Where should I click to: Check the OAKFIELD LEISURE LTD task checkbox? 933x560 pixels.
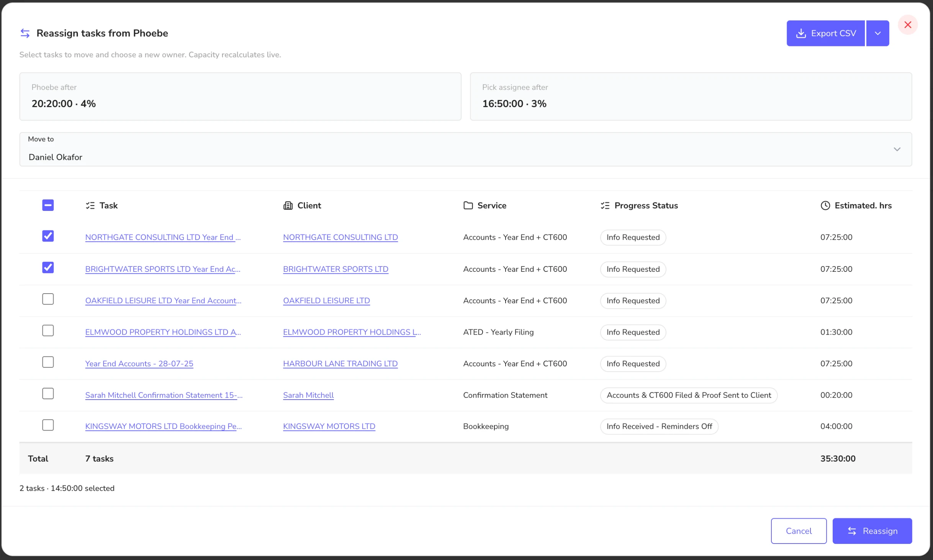click(48, 299)
